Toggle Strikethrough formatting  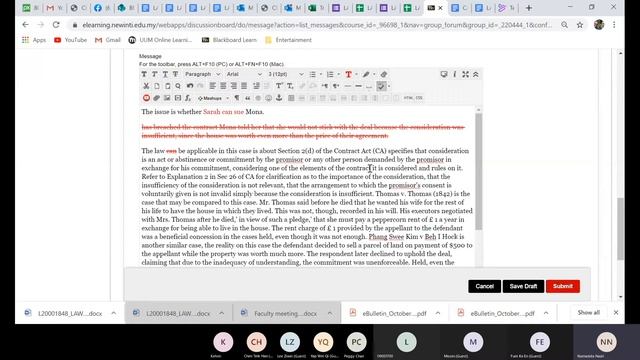[176, 74]
